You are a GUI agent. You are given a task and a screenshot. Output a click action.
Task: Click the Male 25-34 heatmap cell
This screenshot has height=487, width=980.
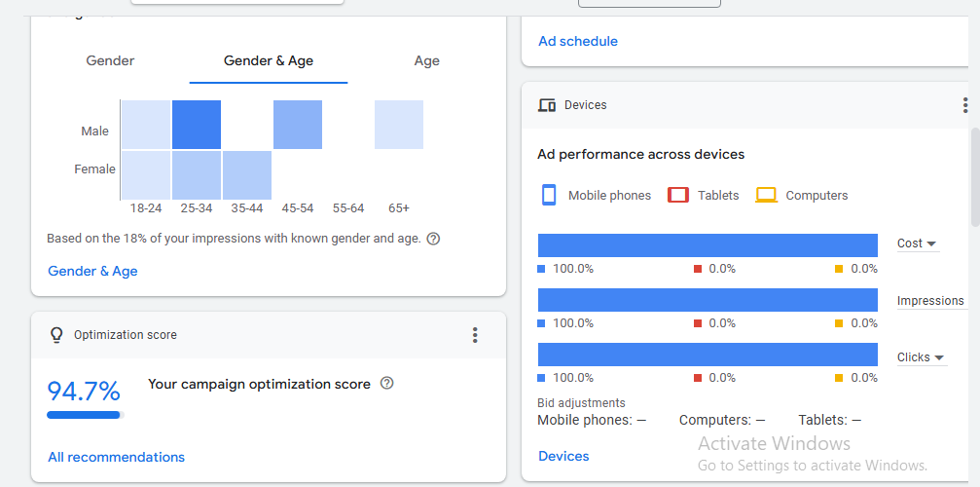pyautogui.click(x=197, y=125)
